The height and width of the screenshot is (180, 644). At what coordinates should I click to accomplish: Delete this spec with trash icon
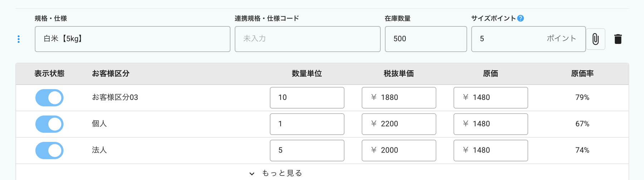click(x=618, y=39)
